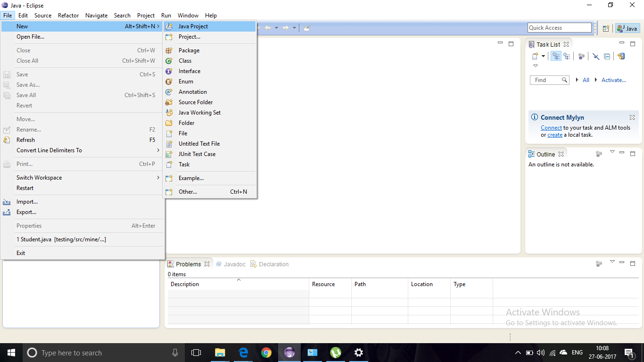The height and width of the screenshot is (362, 644).
Task: Open the Task List view menu triangle
Action: tap(535, 66)
